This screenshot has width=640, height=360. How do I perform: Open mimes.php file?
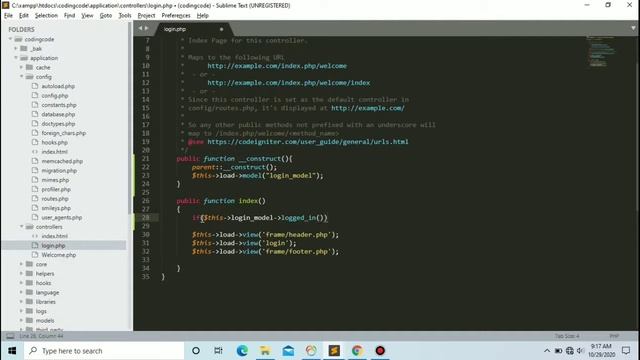tap(55, 180)
